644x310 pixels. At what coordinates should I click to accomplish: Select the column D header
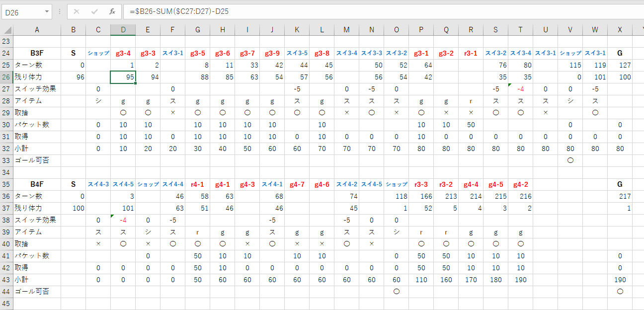tap(123, 30)
